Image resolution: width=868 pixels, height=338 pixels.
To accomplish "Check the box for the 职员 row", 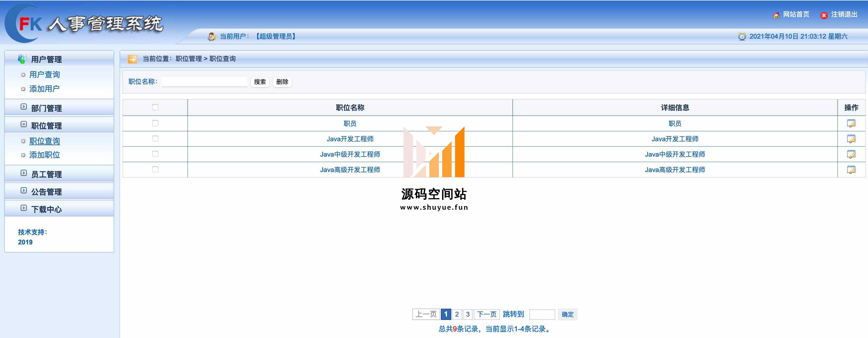I will (x=155, y=123).
